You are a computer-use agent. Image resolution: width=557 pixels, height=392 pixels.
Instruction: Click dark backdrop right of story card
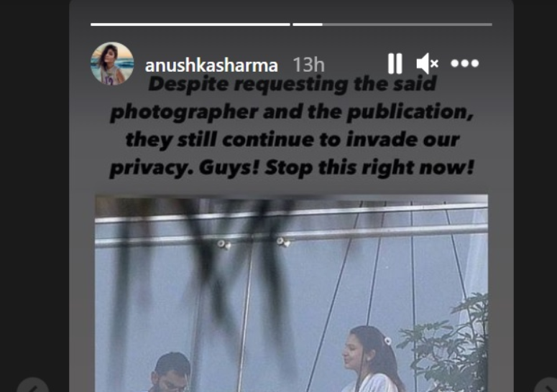535,177
